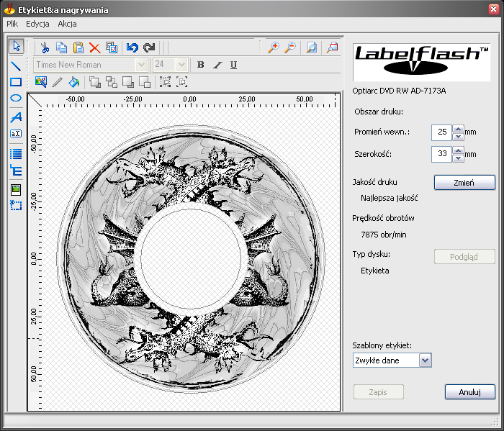The width and height of the screenshot is (504, 431).
Task: Select the directory tree tool
Action: pyautogui.click(x=16, y=171)
